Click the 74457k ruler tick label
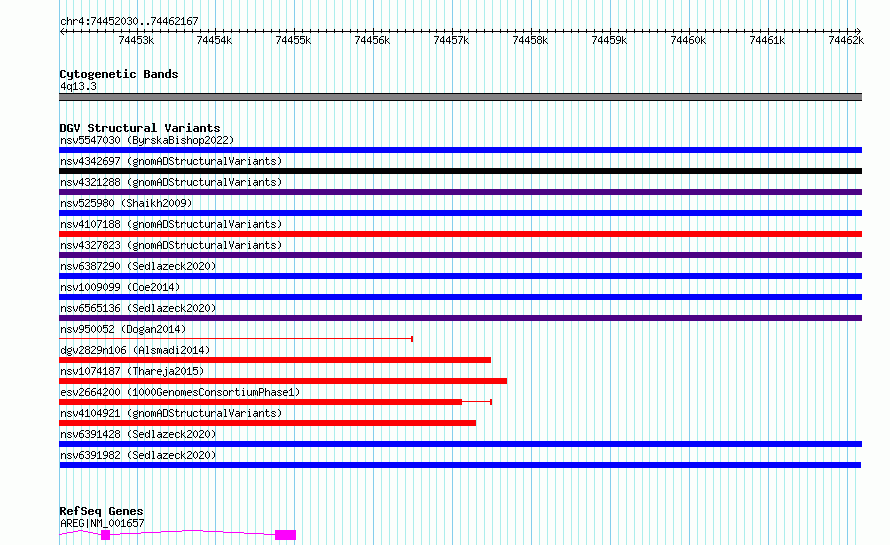Viewport: 890px width, 545px height. click(x=451, y=40)
